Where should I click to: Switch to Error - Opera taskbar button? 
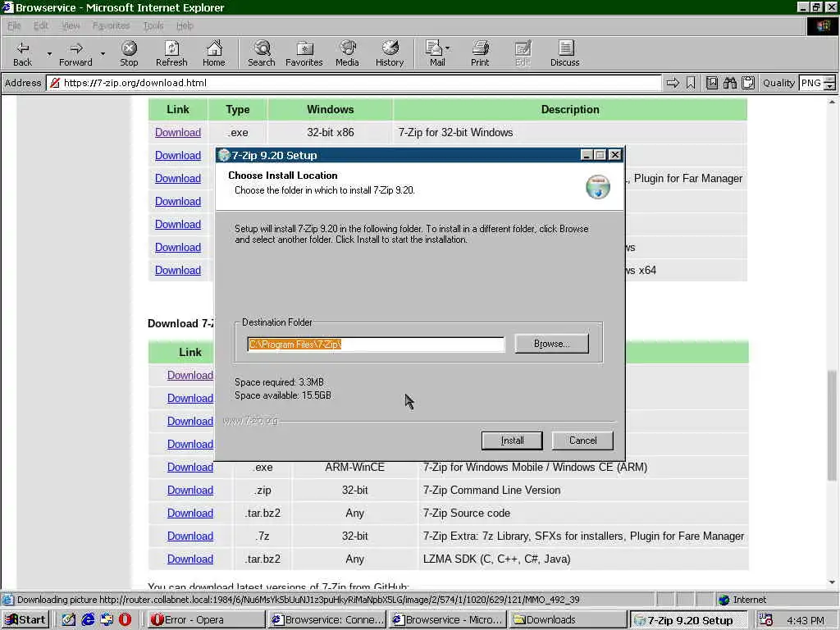click(x=206, y=620)
